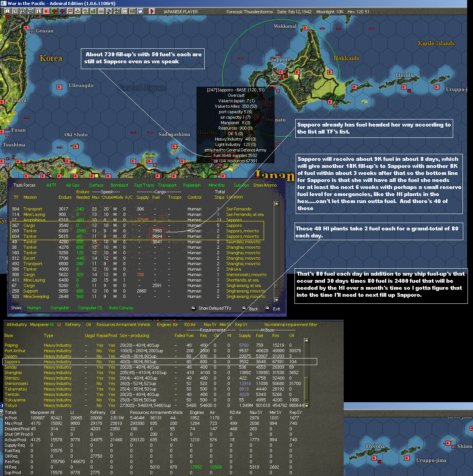Viewport: 473px width, 476px height.
Task: Toggle the Mine War filter
Action: (x=216, y=185)
